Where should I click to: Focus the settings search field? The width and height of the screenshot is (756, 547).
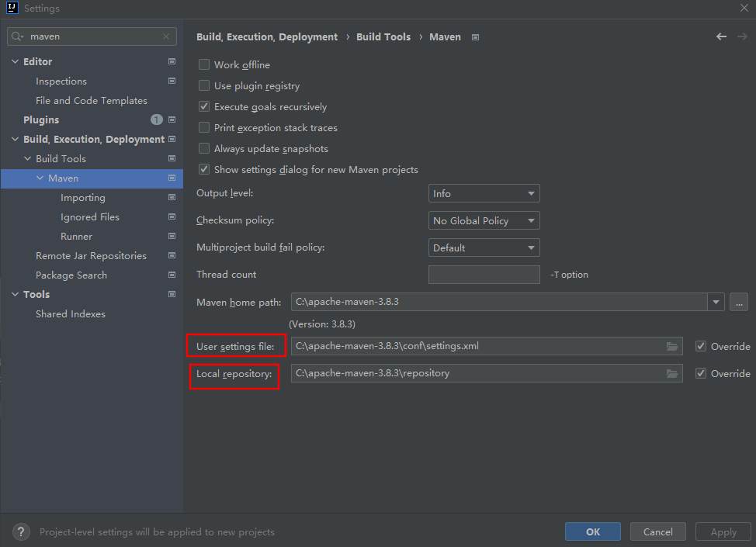[92, 36]
